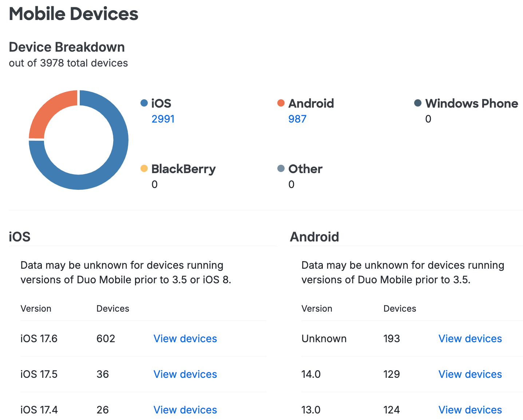Viewport: 523px width, 420px height.
Task: View devices running Android 14.0
Action: point(470,374)
